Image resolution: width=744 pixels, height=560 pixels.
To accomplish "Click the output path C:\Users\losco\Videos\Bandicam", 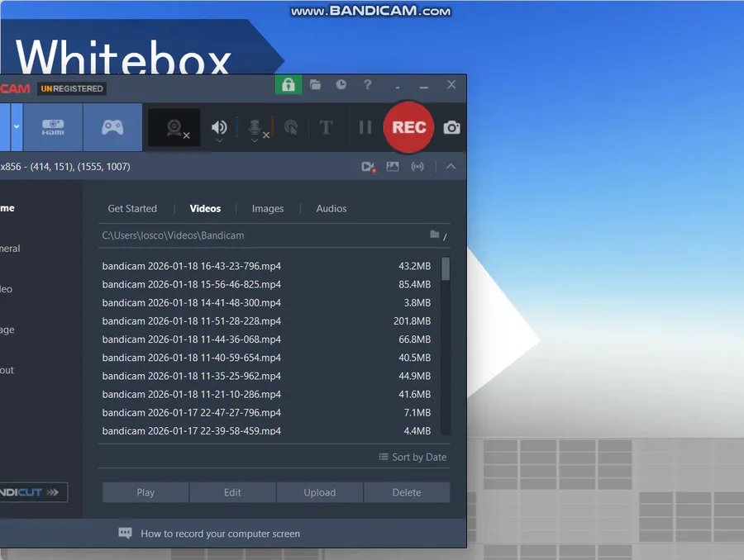I will 174,235.
